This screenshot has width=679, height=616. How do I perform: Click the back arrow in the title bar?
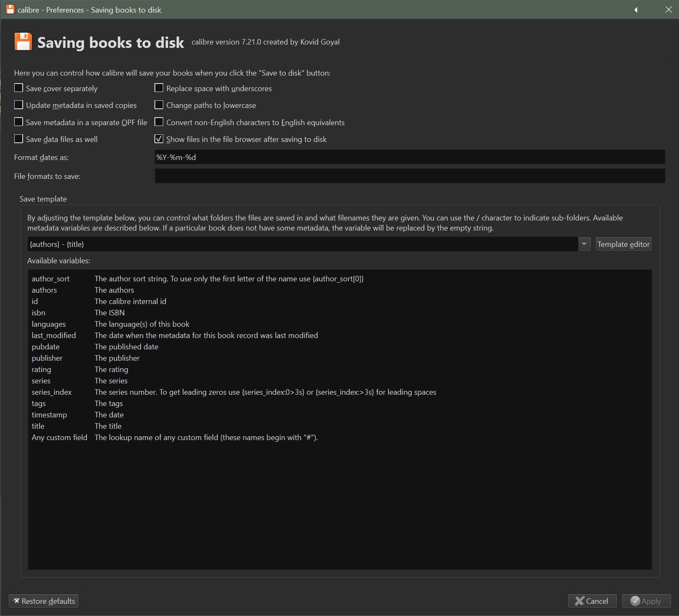(x=636, y=10)
